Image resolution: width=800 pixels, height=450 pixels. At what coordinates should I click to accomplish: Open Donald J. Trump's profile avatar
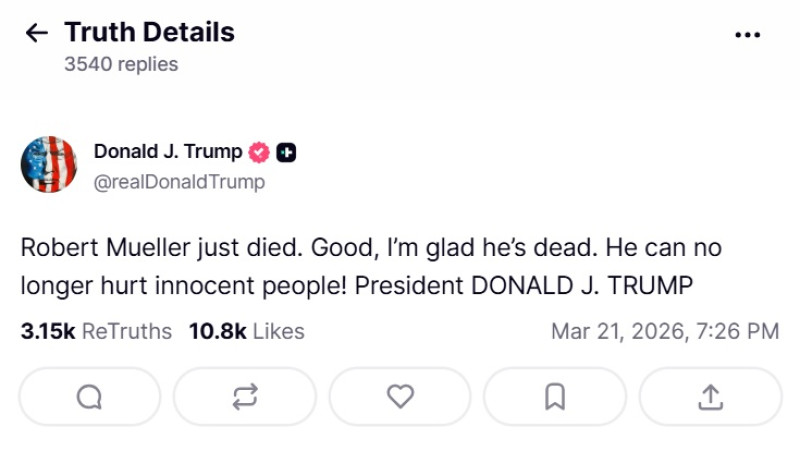[x=49, y=165]
